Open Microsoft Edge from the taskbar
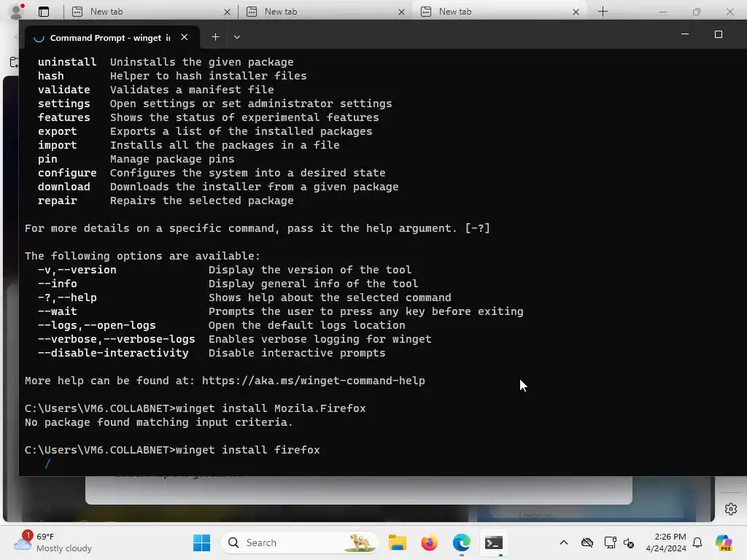The image size is (747, 560). click(461, 542)
